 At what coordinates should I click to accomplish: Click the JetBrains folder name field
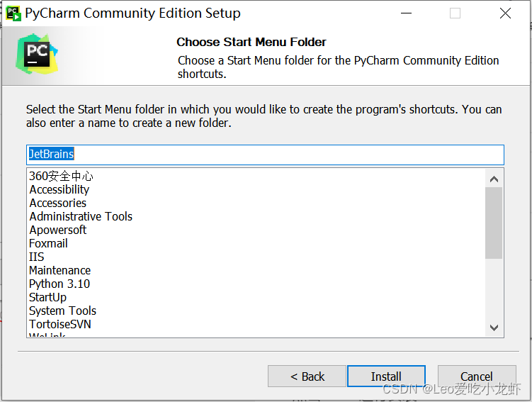(265, 154)
